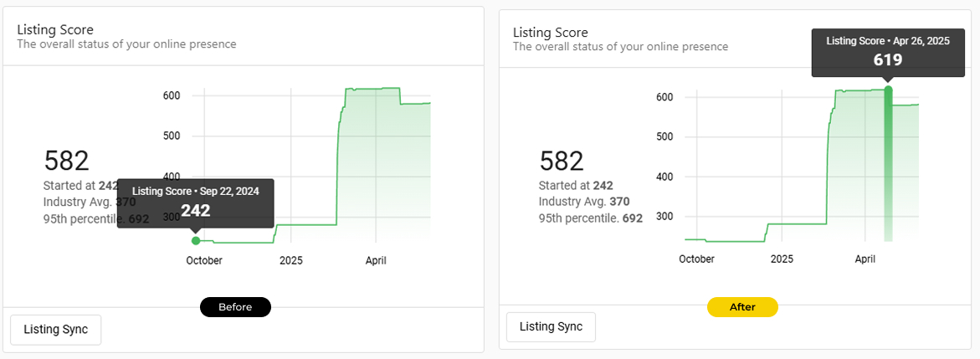Click the October axis label in Before chart
The width and height of the screenshot is (980, 359).
[203, 261]
